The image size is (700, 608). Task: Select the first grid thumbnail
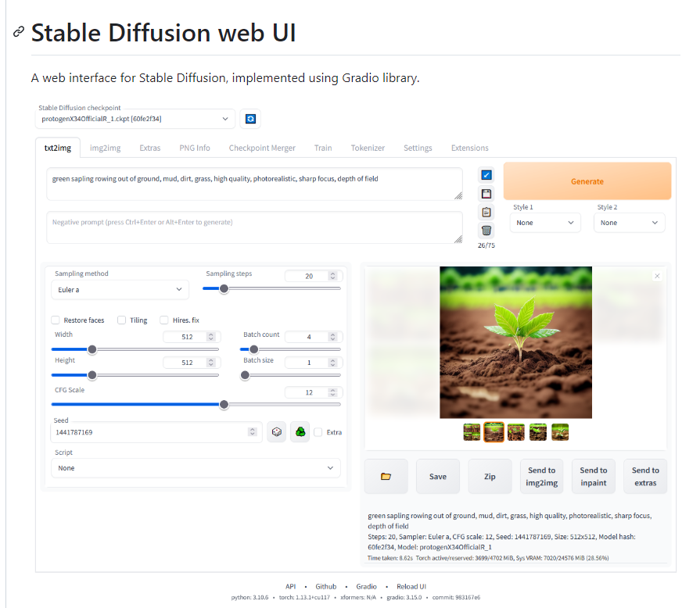[472, 432]
